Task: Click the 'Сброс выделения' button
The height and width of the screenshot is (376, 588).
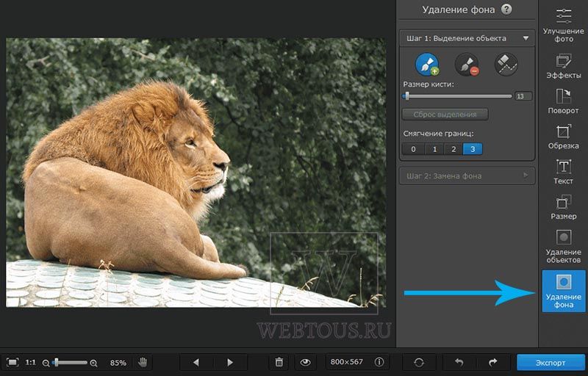Action: click(445, 115)
